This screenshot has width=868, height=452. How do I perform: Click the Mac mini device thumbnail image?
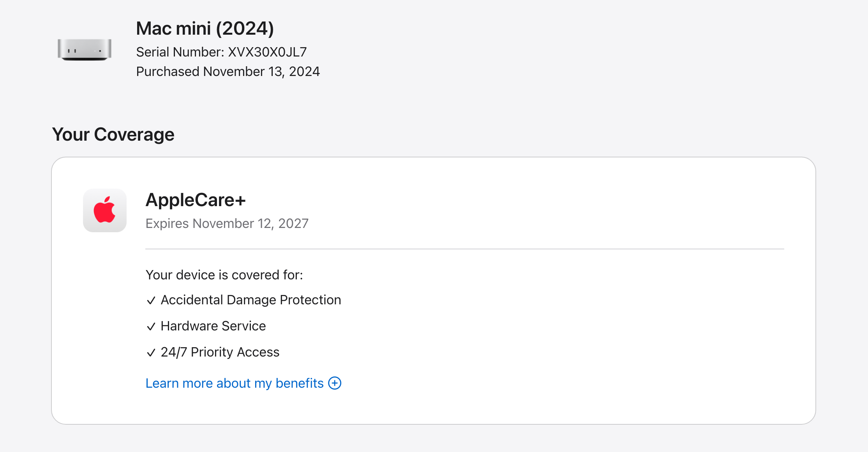click(85, 49)
